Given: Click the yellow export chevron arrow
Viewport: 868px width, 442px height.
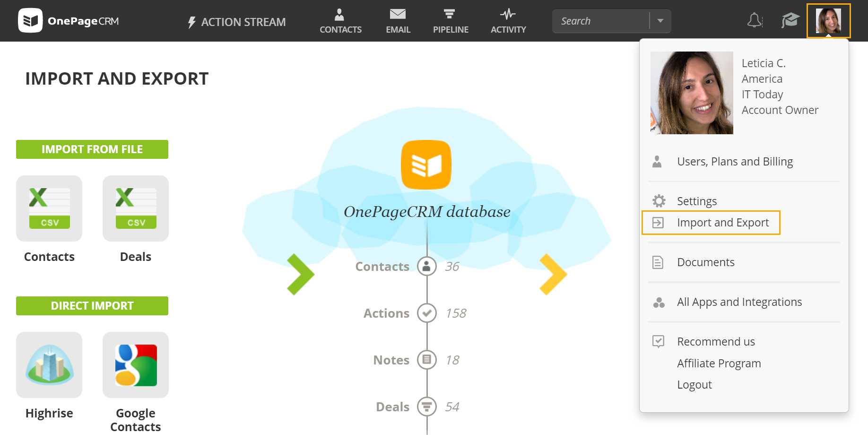Looking at the screenshot, I should 553,275.
